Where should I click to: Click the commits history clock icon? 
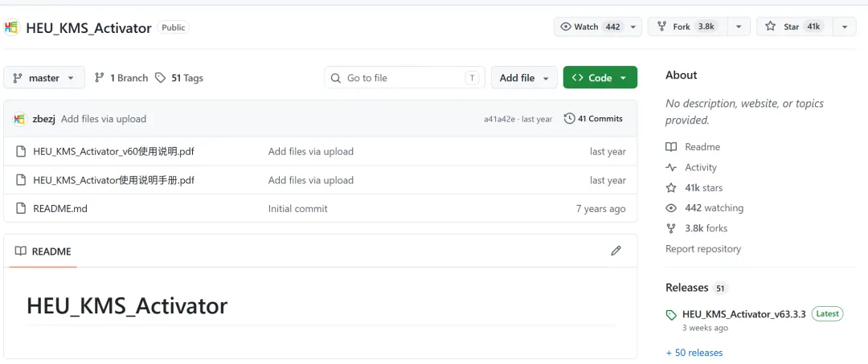(x=570, y=119)
